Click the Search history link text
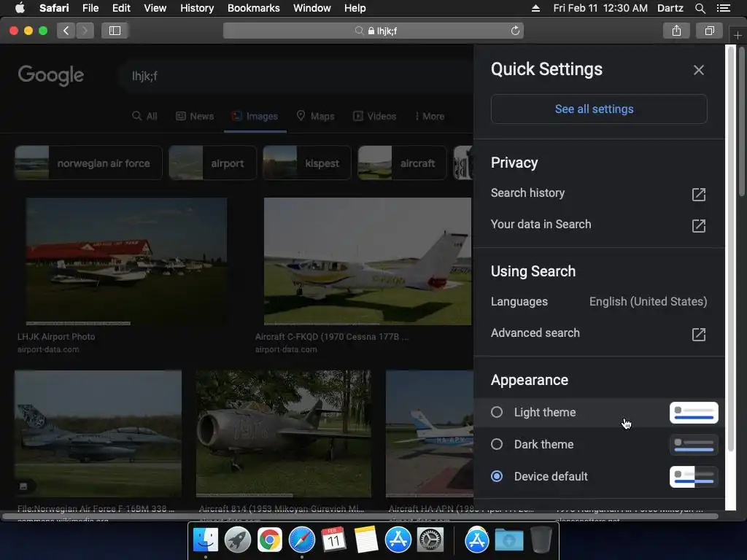This screenshot has width=747, height=560. point(527,192)
